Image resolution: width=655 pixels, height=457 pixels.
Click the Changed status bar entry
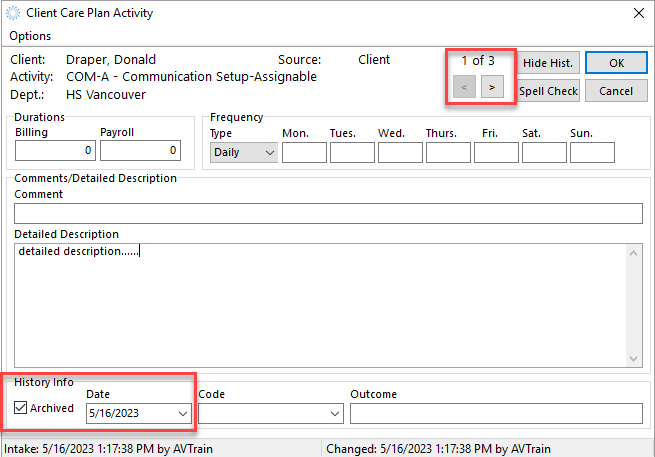tap(438, 449)
